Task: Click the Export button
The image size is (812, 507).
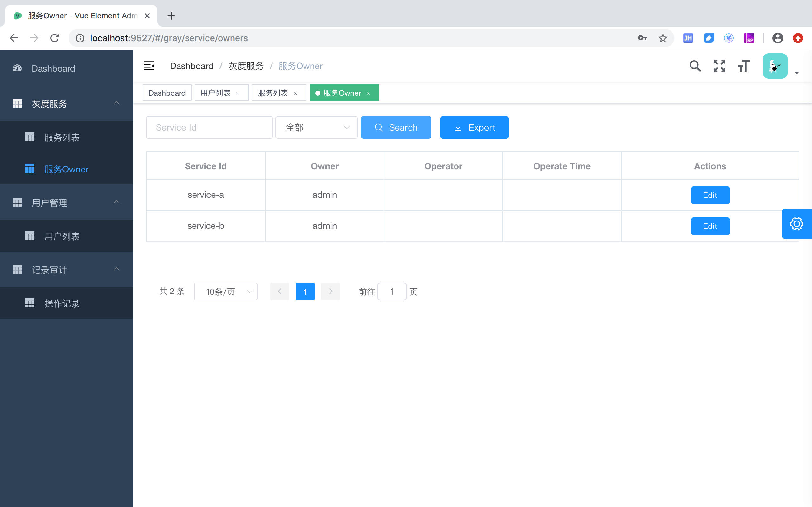Action: [x=474, y=127]
